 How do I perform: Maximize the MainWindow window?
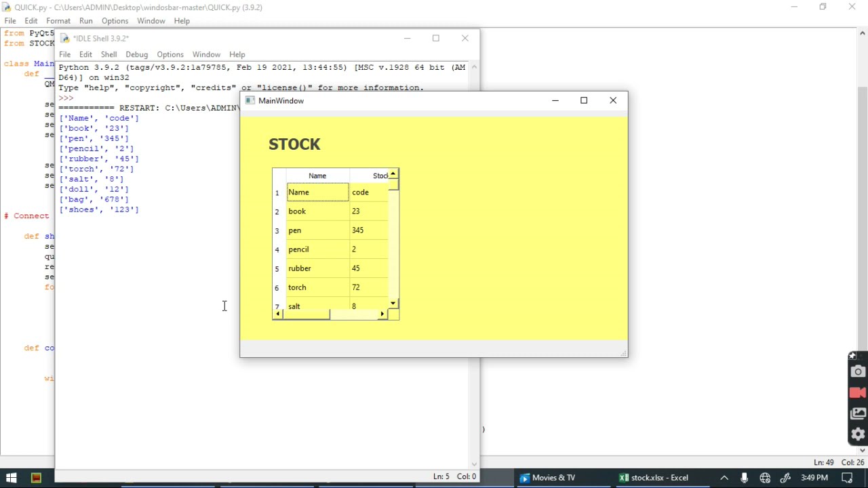tap(584, 100)
